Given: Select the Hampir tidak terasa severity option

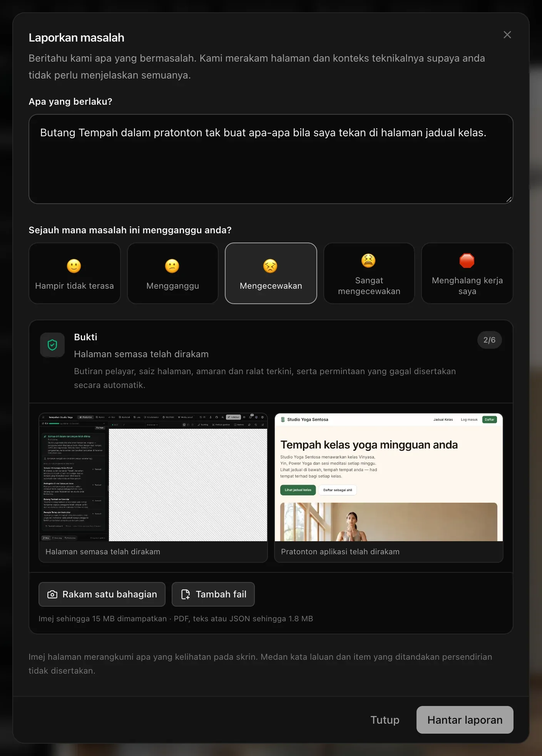Looking at the screenshot, I should (74, 273).
